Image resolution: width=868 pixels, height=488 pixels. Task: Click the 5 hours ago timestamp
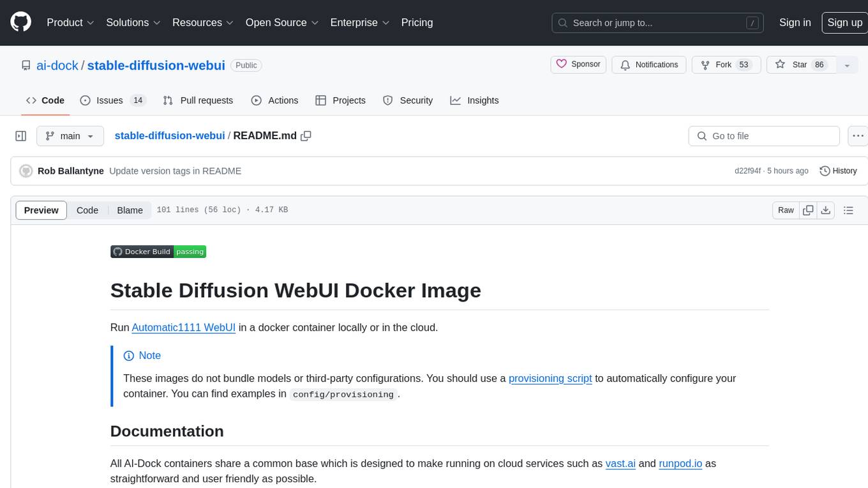[788, 171]
